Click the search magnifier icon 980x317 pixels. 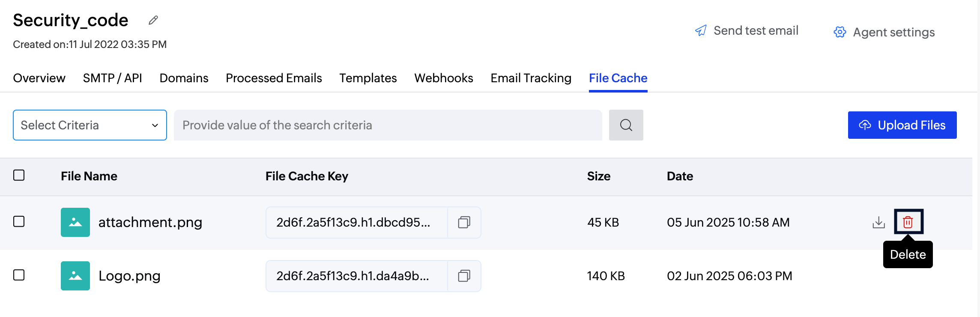[626, 125]
